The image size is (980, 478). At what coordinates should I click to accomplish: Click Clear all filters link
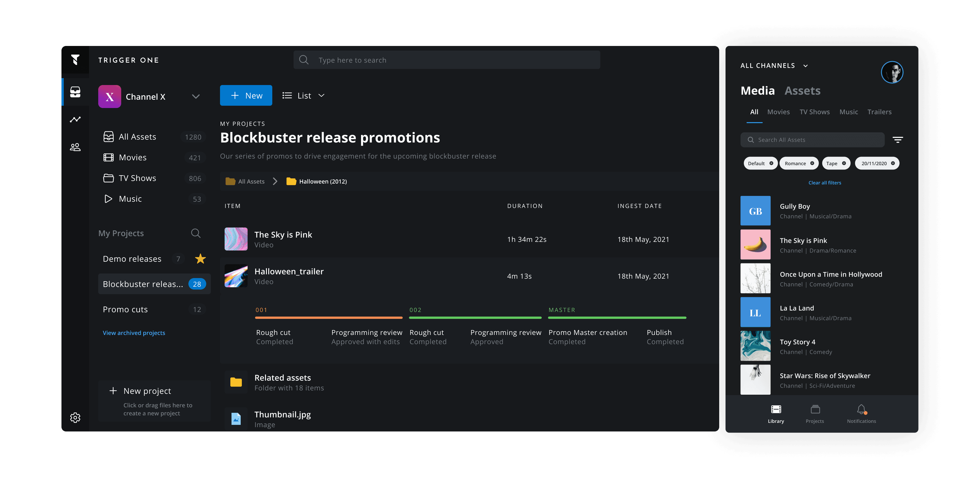click(824, 183)
